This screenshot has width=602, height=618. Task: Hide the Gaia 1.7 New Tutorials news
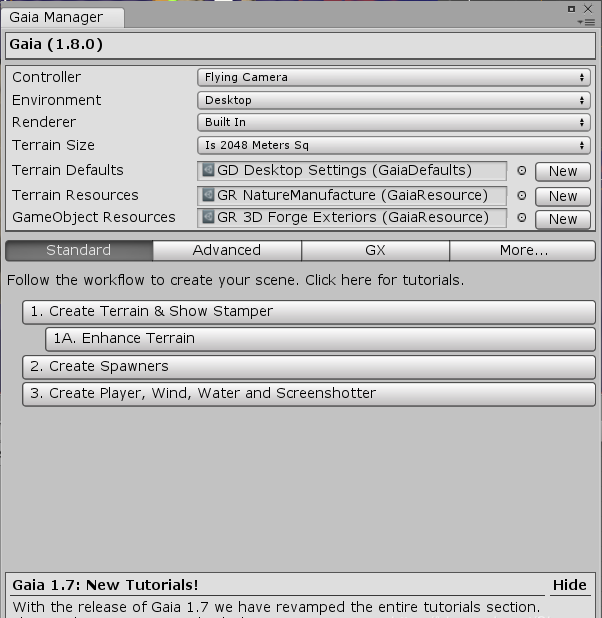tap(569, 585)
